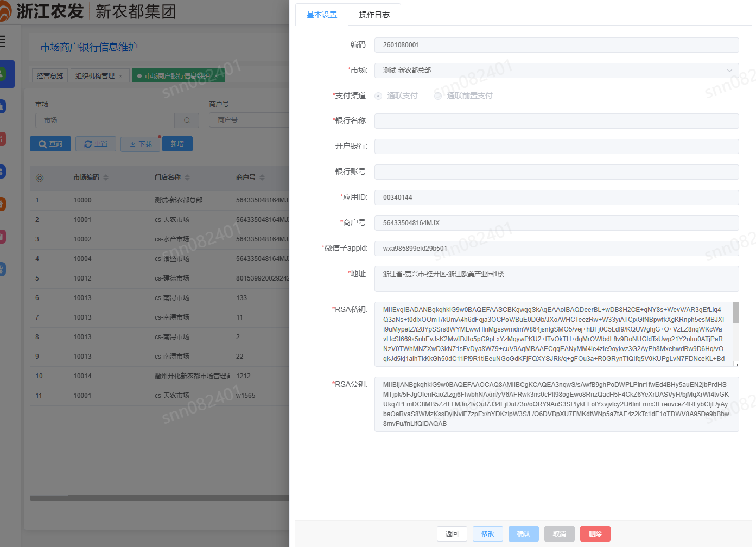Open the 操作日志 tab
Screen dimensions: 756x547
tap(374, 15)
